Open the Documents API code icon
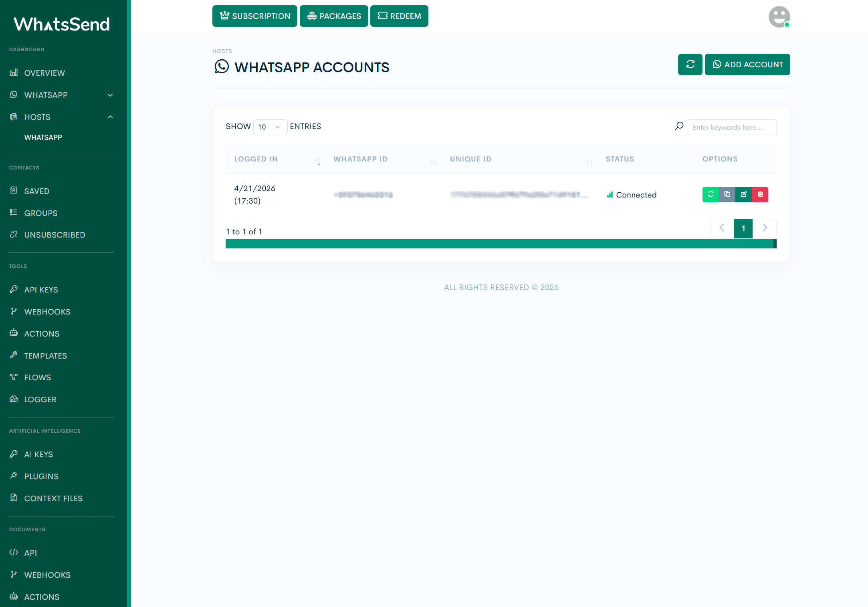 tap(14, 552)
